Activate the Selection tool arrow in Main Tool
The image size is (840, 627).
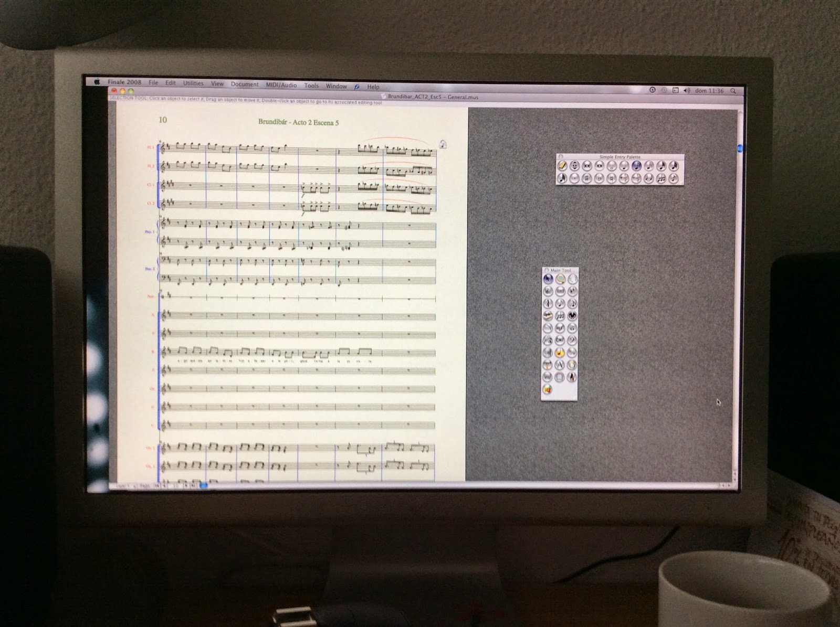tap(548, 279)
